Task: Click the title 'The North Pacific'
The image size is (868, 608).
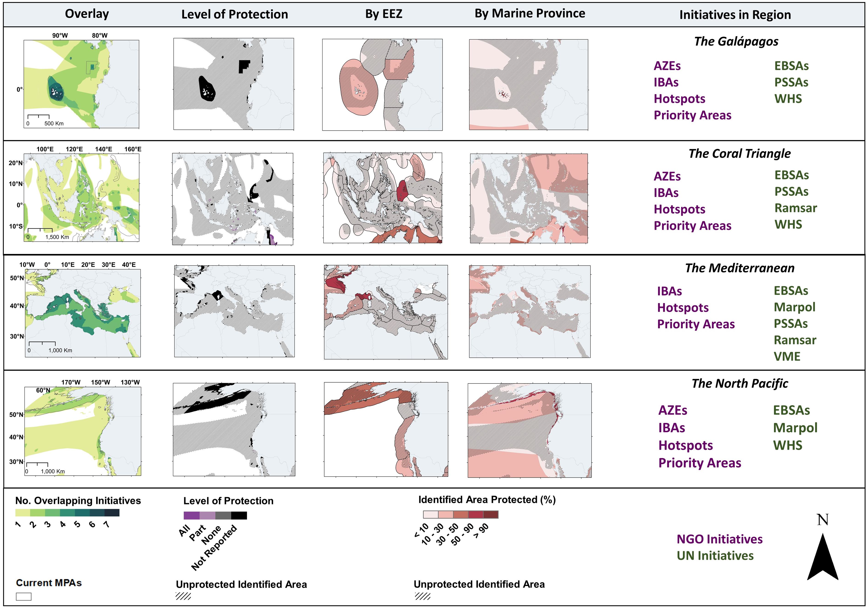Action: coord(740,383)
